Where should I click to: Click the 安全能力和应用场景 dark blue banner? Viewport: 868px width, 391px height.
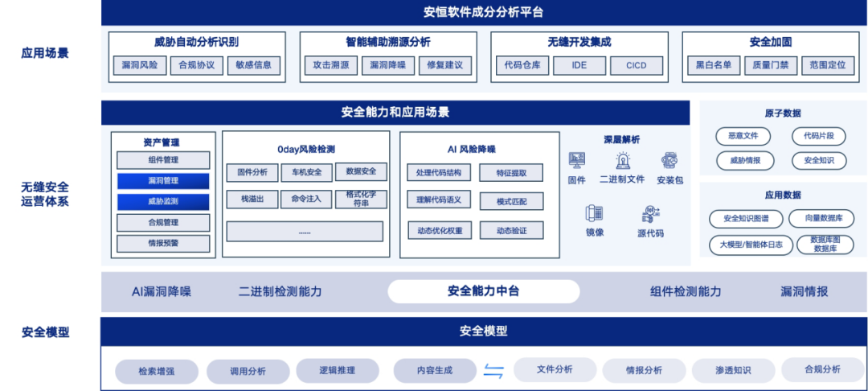coord(395,113)
